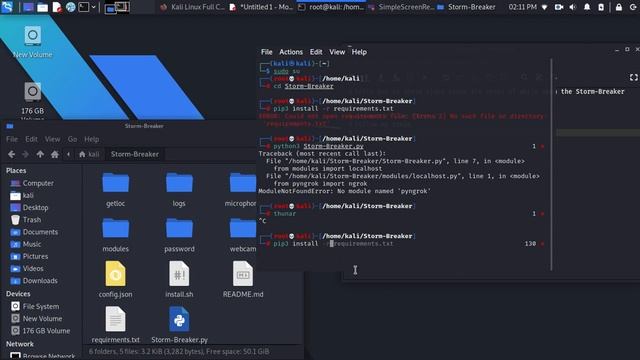Open Trash in Places sidebar
Viewport: 640px width, 360px height.
tap(31, 220)
